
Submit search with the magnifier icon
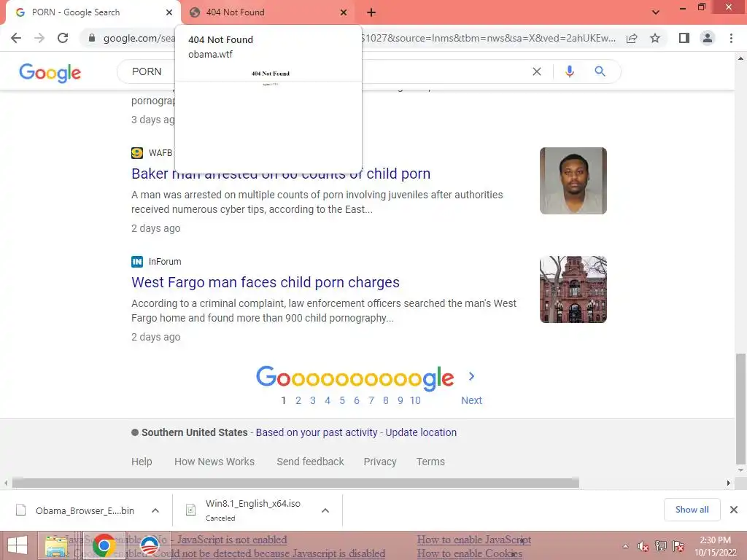pyautogui.click(x=600, y=71)
